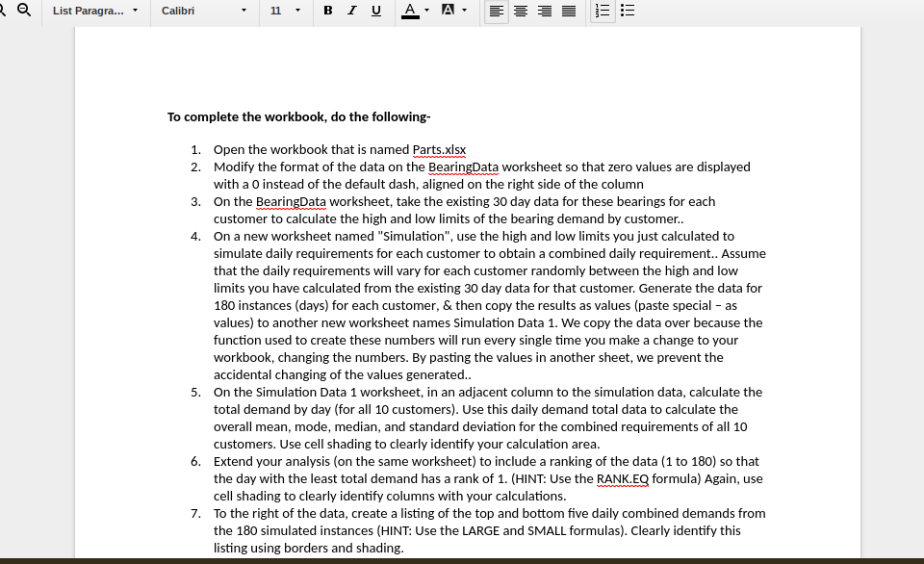The image size is (924, 564).
Task: Click the word "Simulation" in step 4
Action: [x=413, y=237]
